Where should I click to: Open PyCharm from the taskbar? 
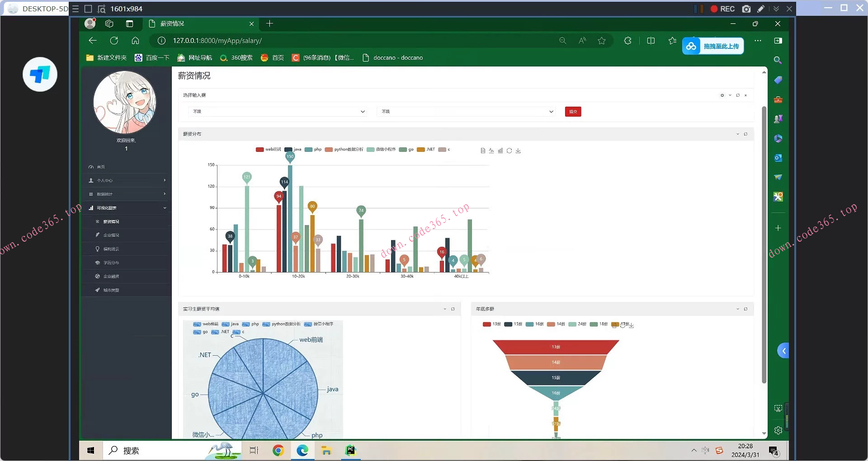[351, 451]
